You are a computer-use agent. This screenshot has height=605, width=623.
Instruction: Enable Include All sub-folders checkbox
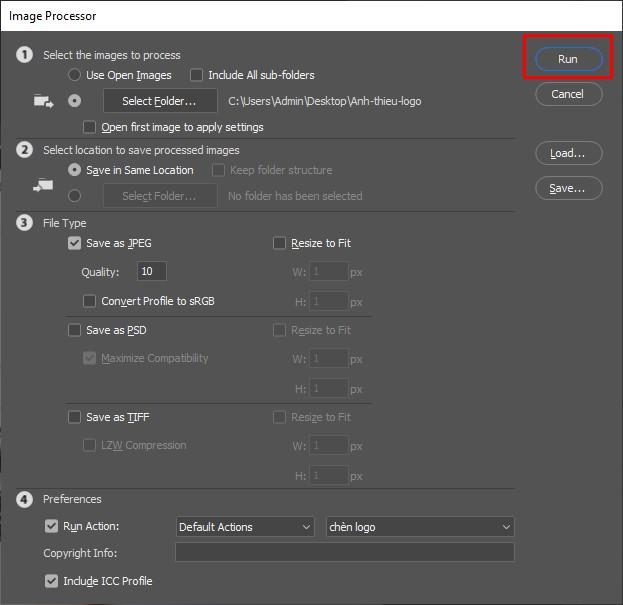pyautogui.click(x=196, y=75)
